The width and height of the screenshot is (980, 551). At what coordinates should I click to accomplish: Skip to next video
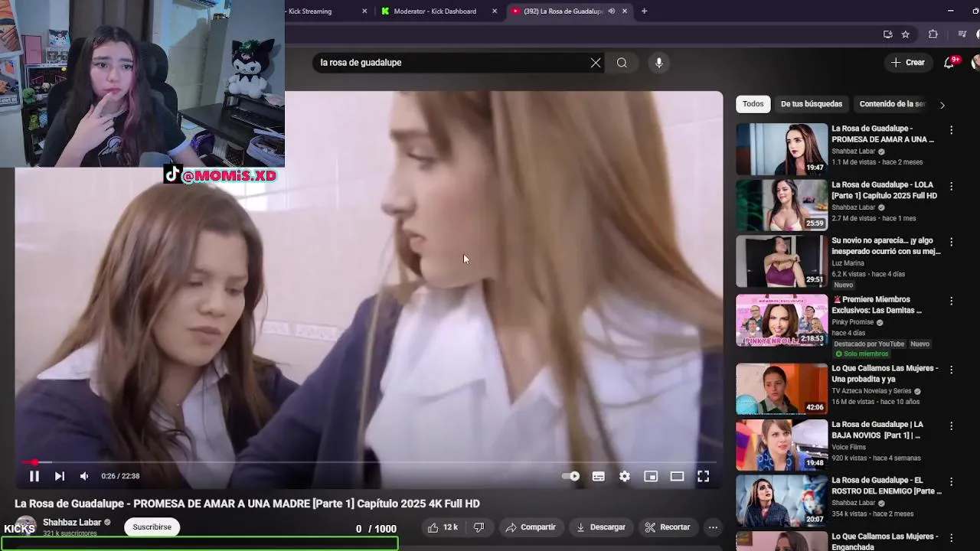[x=60, y=476]
